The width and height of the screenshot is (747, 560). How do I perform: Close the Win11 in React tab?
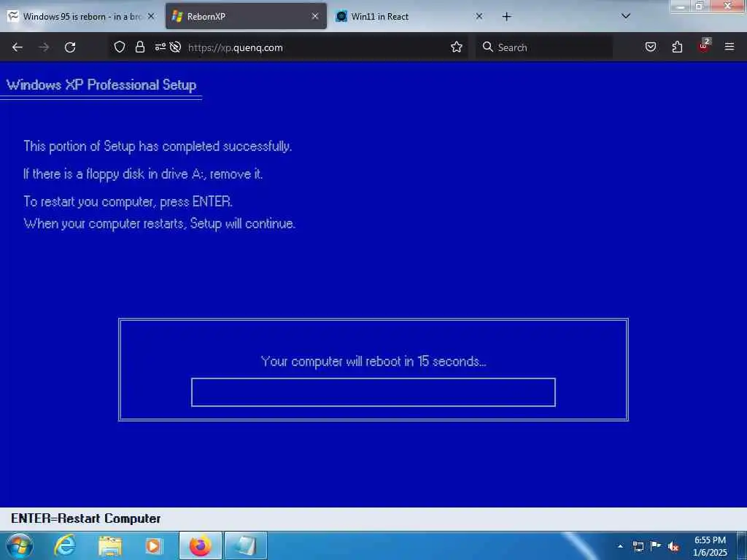[479, 16]
